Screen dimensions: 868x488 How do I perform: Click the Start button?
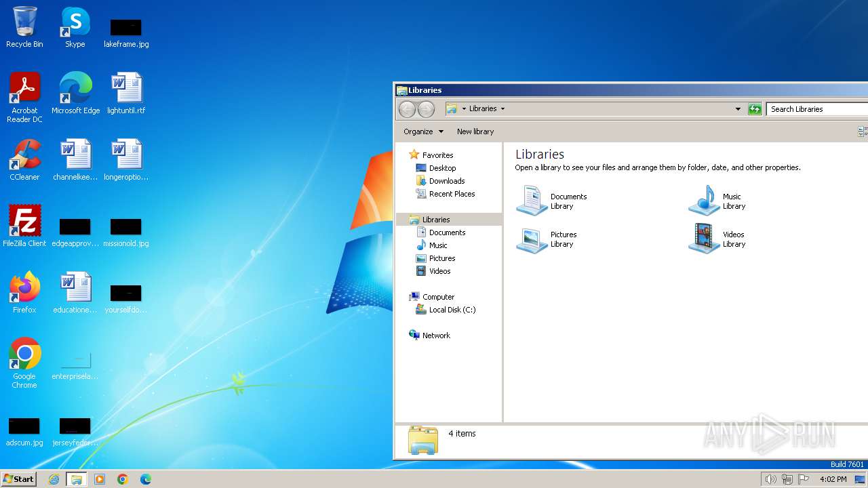18,479
